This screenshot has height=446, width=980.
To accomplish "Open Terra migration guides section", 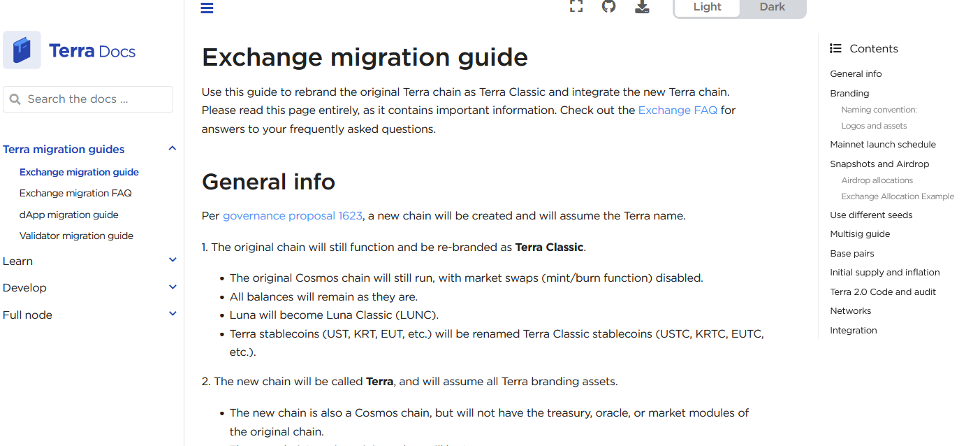I will coord(64,149).
